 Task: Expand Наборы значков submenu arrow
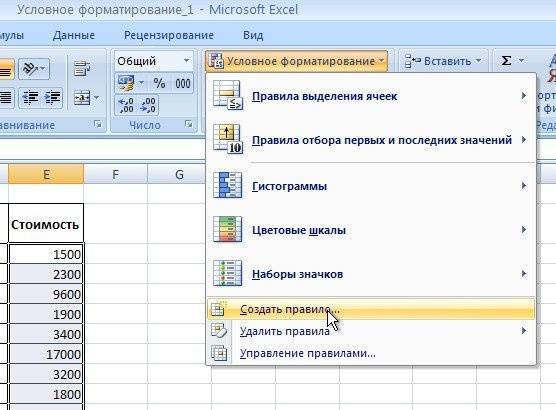coord(523,274)
